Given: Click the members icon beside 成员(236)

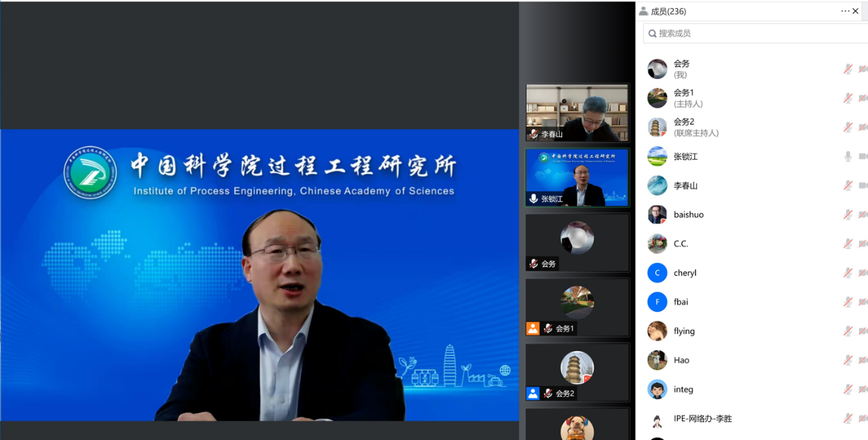Looking at the screenshot, I should (x=643, y=11).
